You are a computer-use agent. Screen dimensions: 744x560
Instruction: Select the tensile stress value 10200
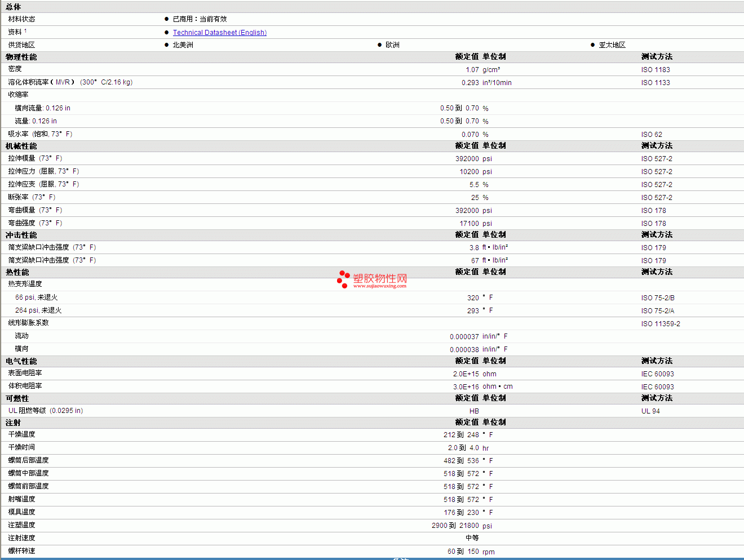coord(469,172)
